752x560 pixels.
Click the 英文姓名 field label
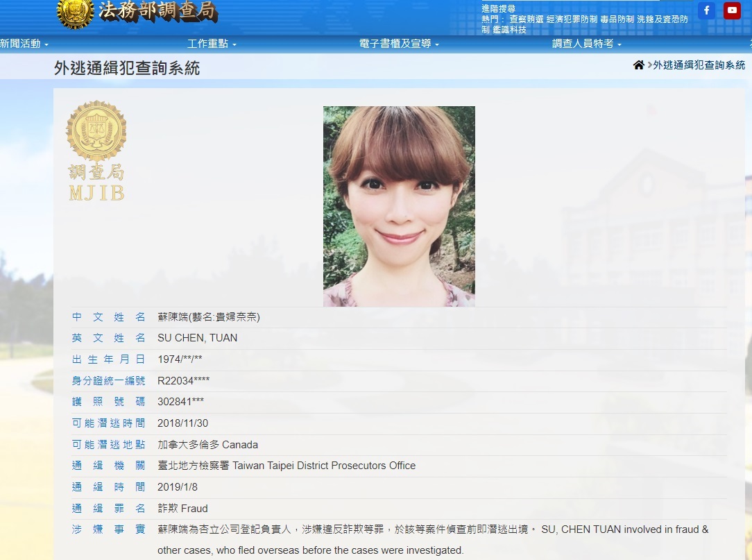point(108,338)
